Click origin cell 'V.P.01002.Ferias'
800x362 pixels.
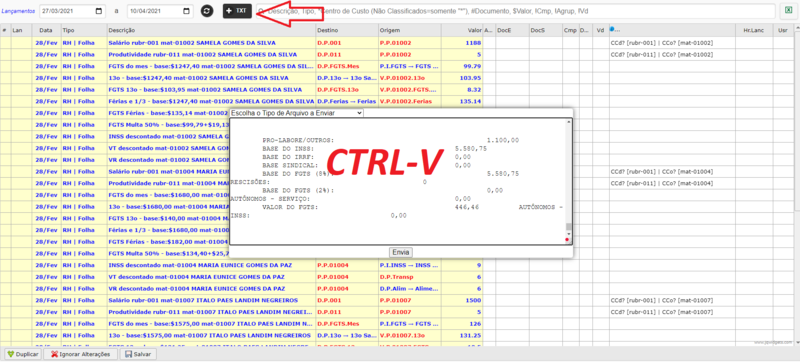[410, 101]
